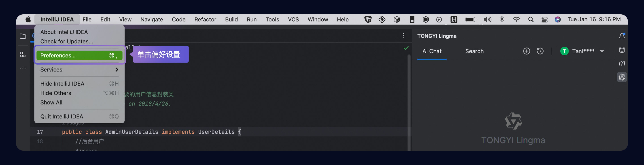Click line number 18 in gutter
The width and height of the screenshot is (644, 165).
tap(40, 141)
